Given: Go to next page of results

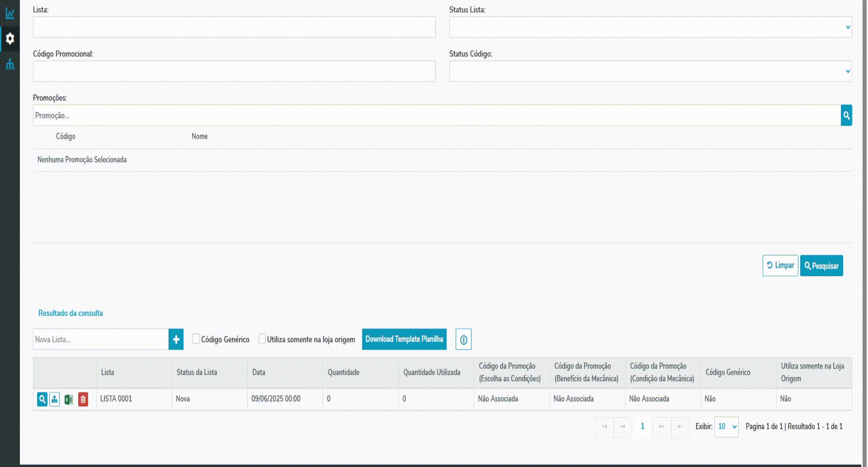Looking at the screenshot, I should click(x=662, y=427).
